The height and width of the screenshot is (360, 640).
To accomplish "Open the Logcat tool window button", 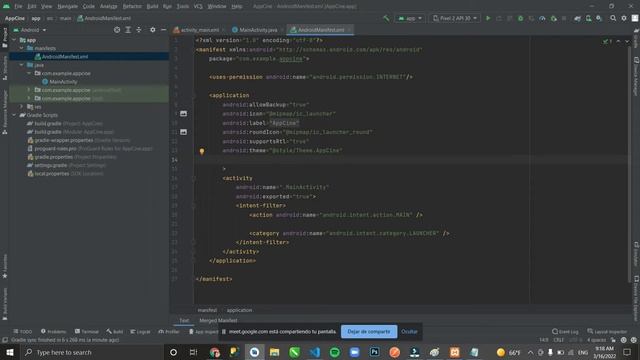I will coord(140,331).
